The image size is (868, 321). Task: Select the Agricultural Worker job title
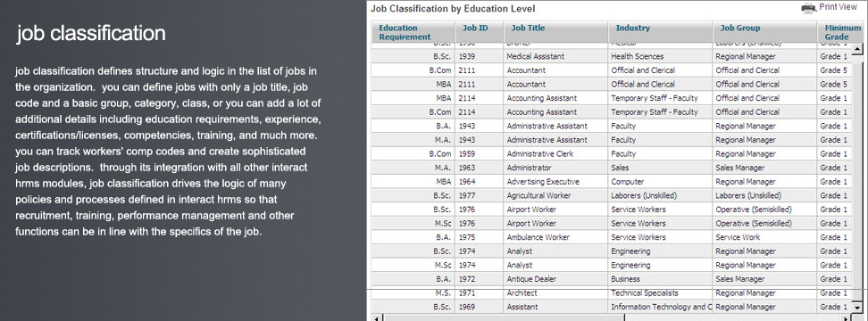pyautogui.click(x=538, y=195)
